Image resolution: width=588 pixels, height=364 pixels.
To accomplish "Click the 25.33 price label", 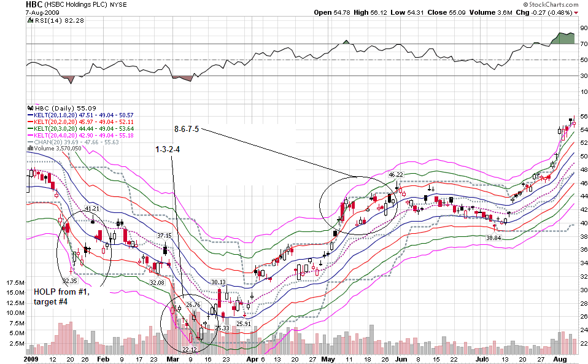I will point(222,328).
